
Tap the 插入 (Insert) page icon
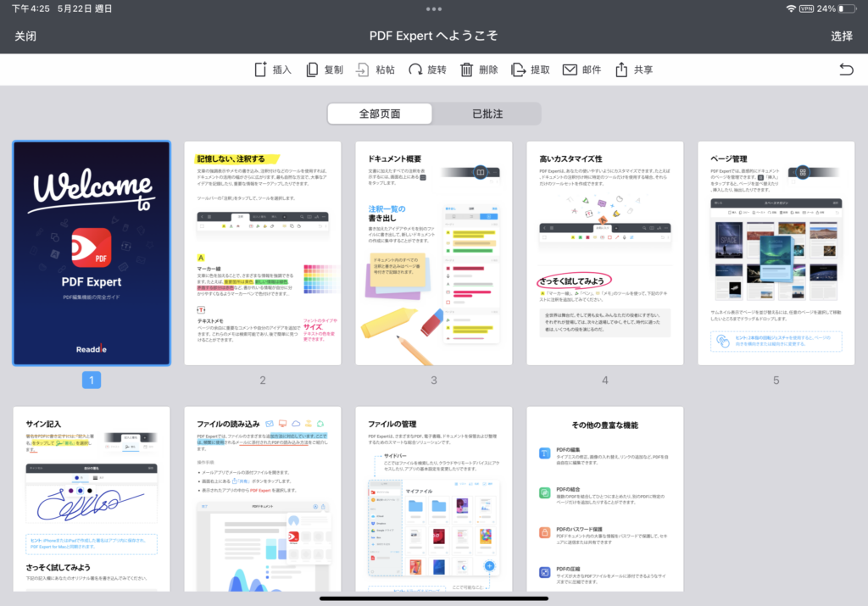[x=260, y=69]
